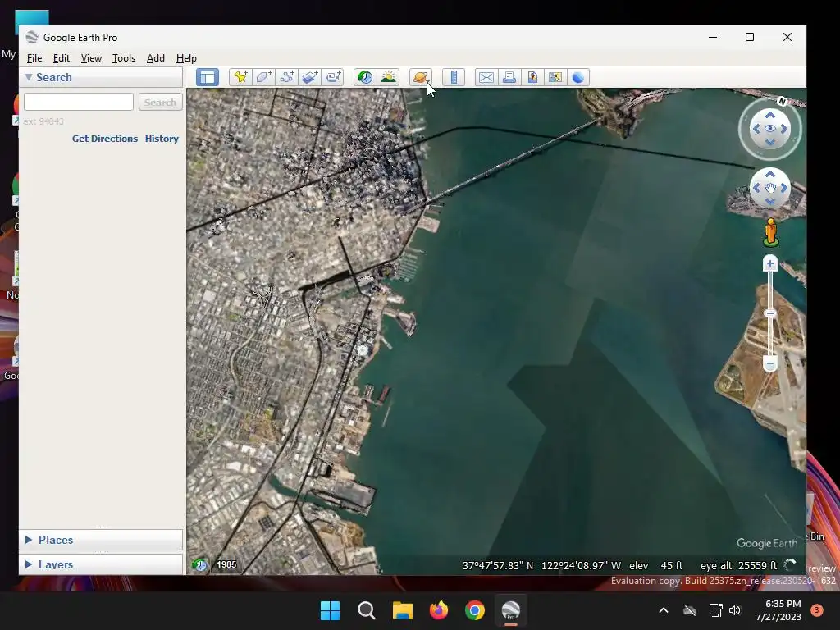Expand the Places panel
840x630 pixels.
click(x=29, y=540)
